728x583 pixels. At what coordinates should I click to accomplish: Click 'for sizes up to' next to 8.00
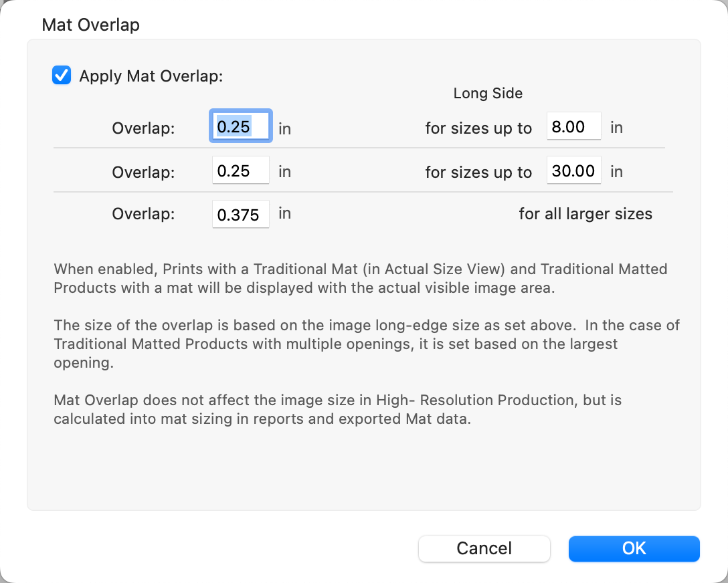pyautogui.click(x=478, y=128)
